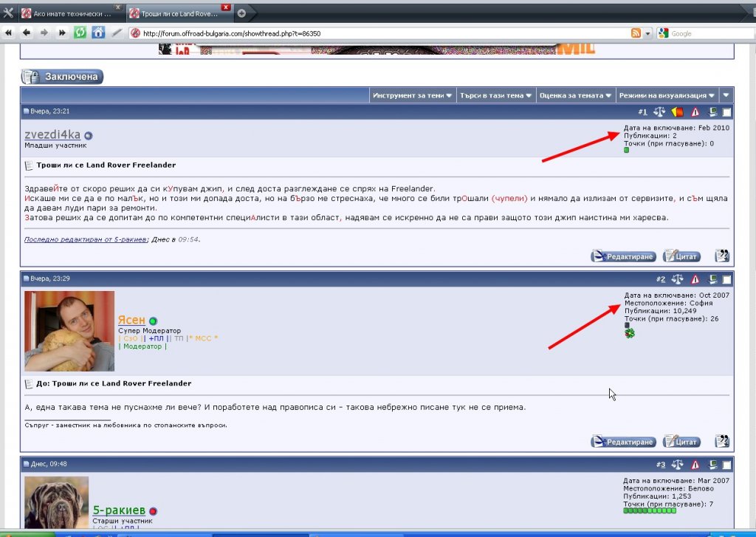Click reputation scales icon on post #2
This screenshot has width=756, height=537.
click(x=677, y=279)
